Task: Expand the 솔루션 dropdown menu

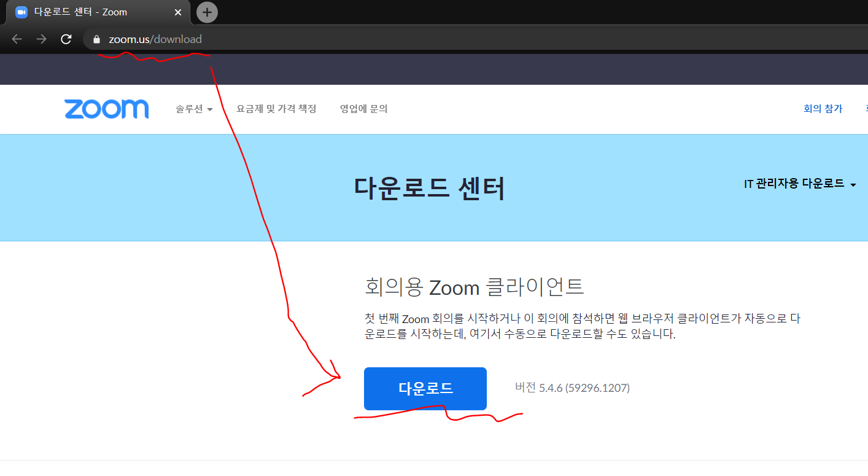Action: (x=194, y=109)
